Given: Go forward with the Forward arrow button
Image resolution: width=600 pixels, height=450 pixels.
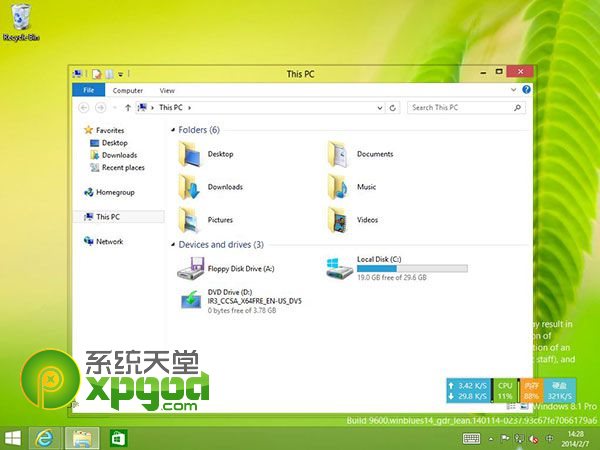Looking at the screenshot, I should pos(100,108).
